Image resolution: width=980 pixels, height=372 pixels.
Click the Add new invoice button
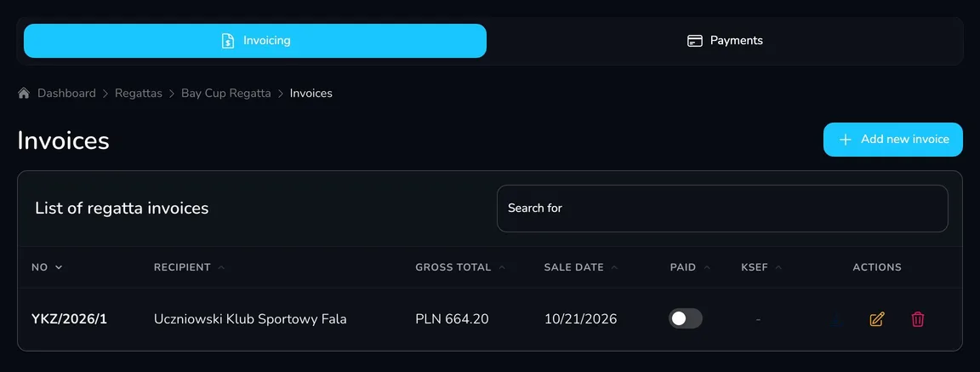892,140
